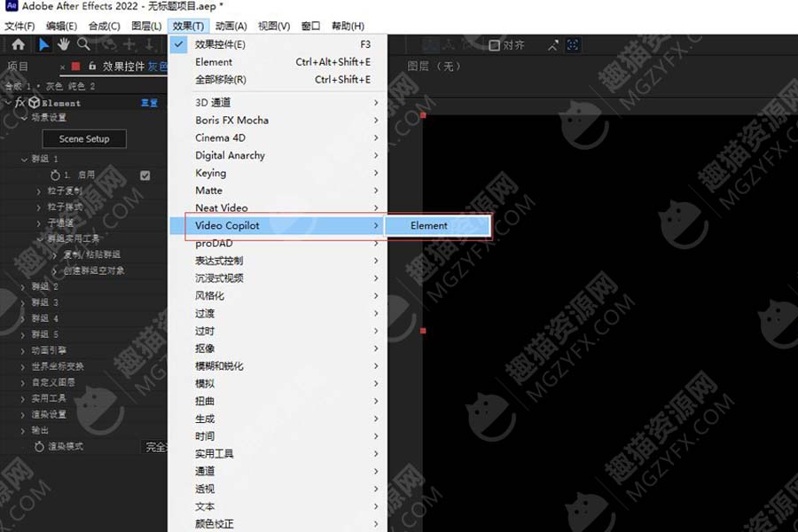Open the 生成 submenu
This screenshot has width=798, height=532.
click(278, 419)
